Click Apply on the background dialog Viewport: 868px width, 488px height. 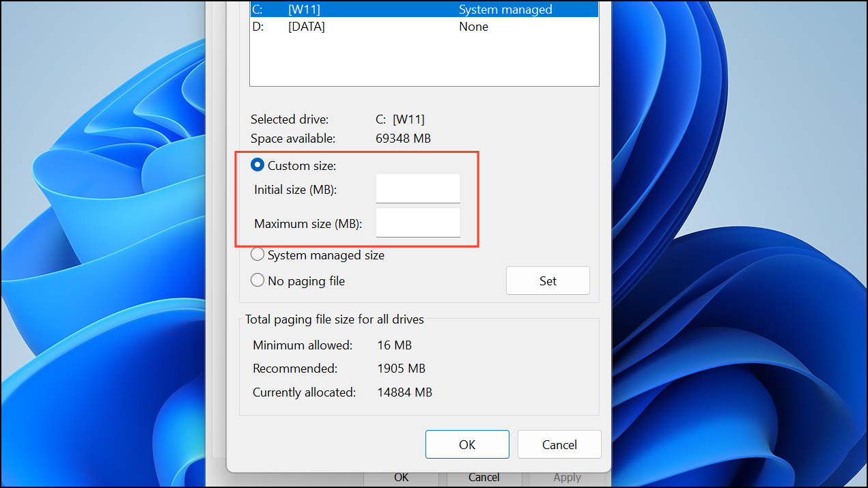[567, 477]
